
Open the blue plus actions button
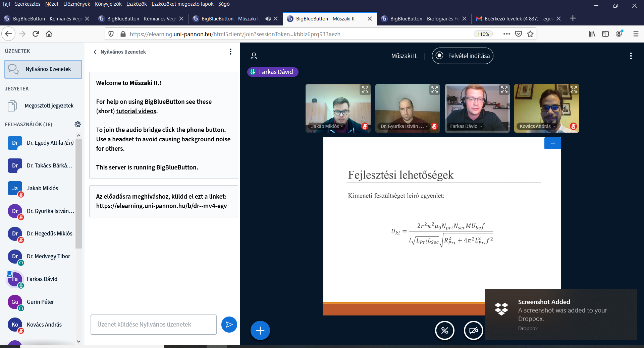pos(260,331)
